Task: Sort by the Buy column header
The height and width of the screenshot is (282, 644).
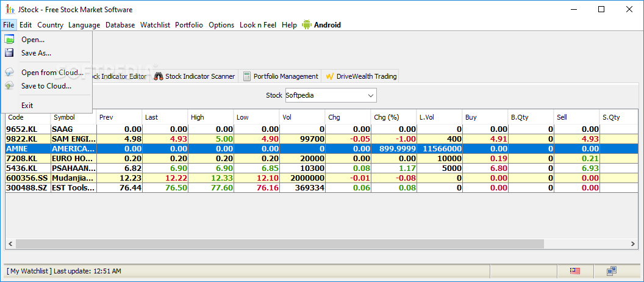Action: pos(485,117)
